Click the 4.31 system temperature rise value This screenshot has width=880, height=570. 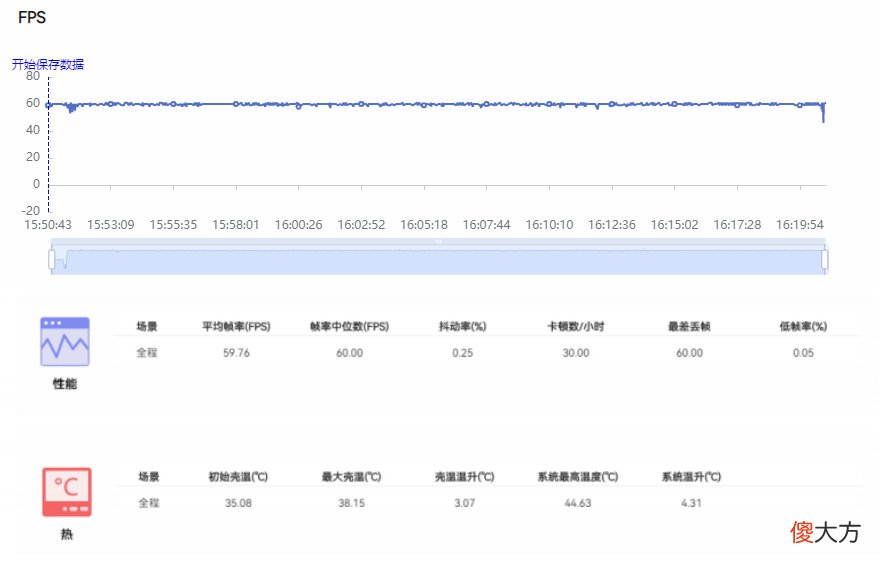coord(691,503)
